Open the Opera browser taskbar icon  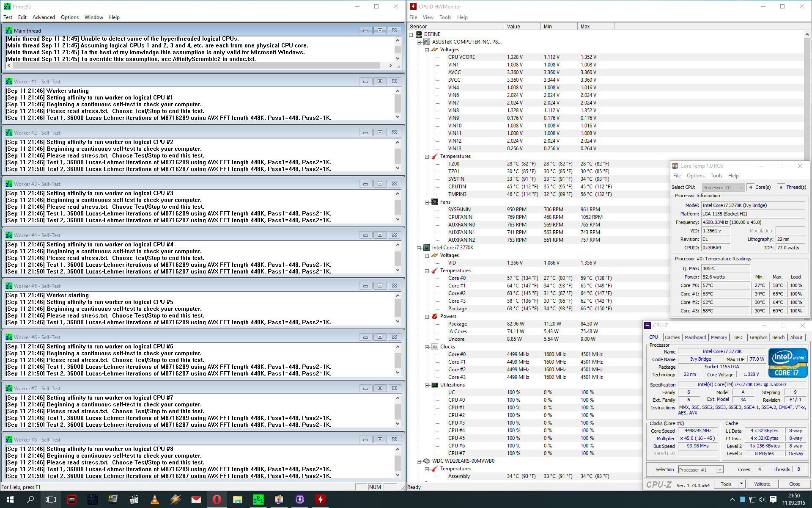click(x=217, y=500)
